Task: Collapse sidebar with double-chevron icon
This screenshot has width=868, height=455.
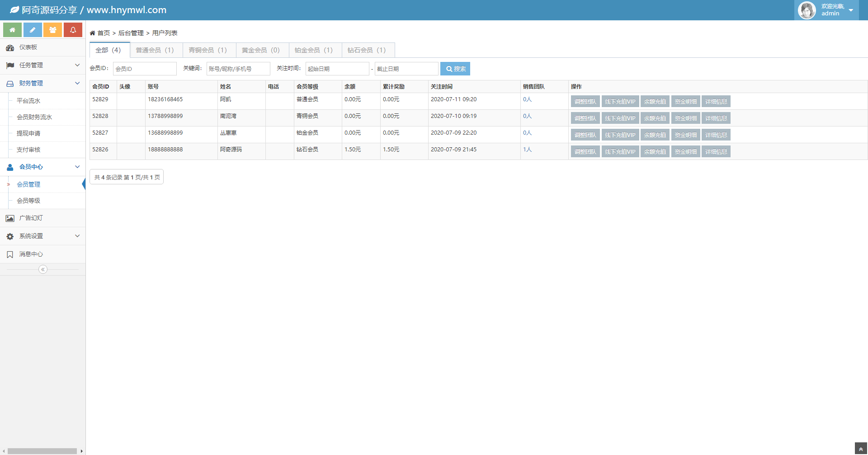Action: [43, 269]
